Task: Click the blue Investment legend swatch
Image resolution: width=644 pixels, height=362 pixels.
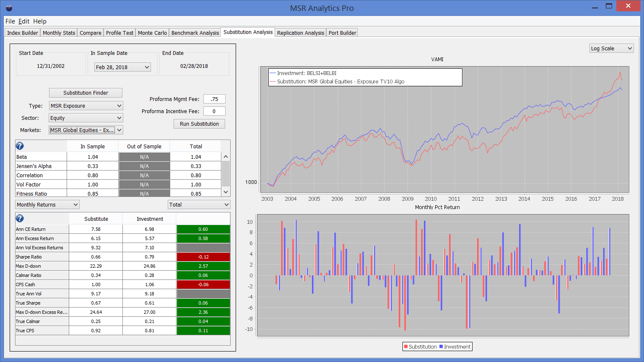Action: [x=441, y=346]
